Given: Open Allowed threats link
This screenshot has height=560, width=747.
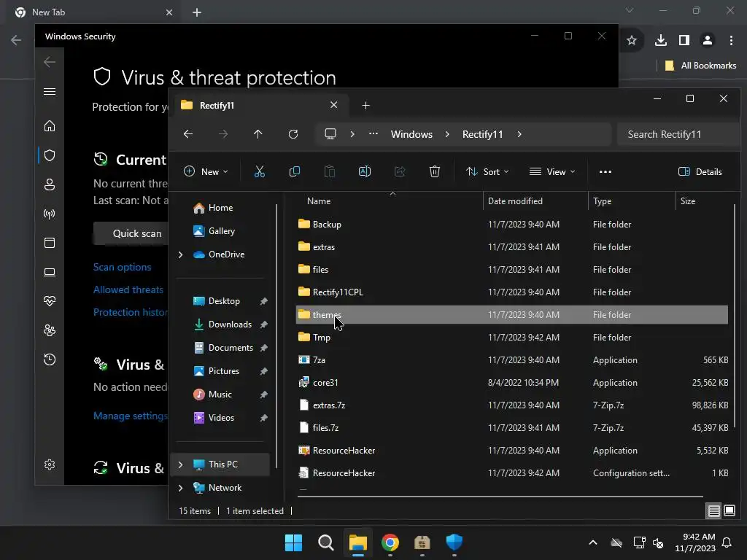Looking at the screenshot, I should point(128,289).
